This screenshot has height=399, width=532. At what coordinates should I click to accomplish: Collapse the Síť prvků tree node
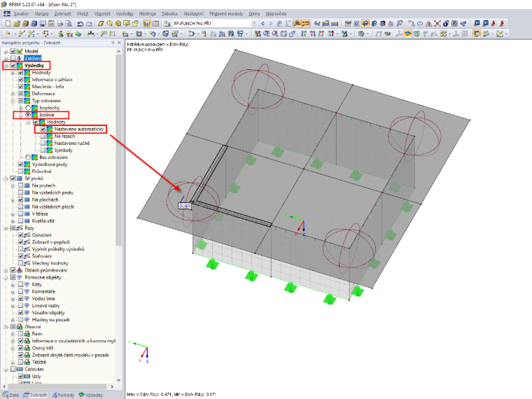pyautogui.click(x=6, y=178)
